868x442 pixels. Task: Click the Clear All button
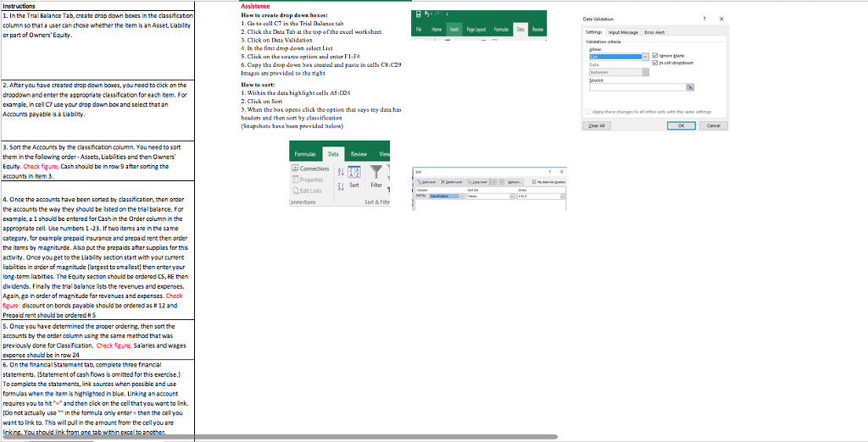(597, 125)
